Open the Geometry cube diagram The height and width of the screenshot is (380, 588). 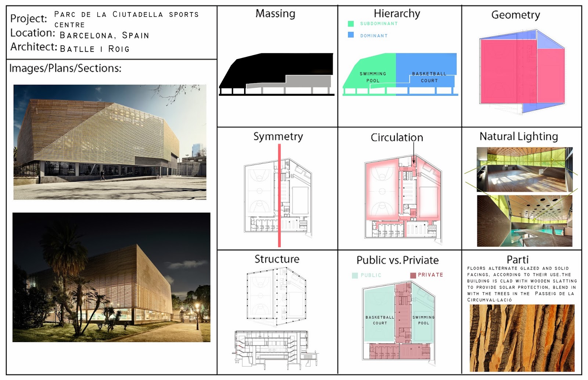coord(522,72)
